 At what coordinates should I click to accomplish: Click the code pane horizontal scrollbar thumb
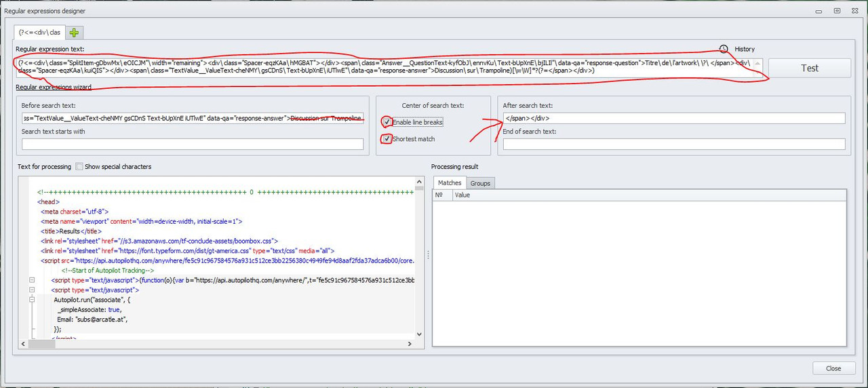point(41,345)
